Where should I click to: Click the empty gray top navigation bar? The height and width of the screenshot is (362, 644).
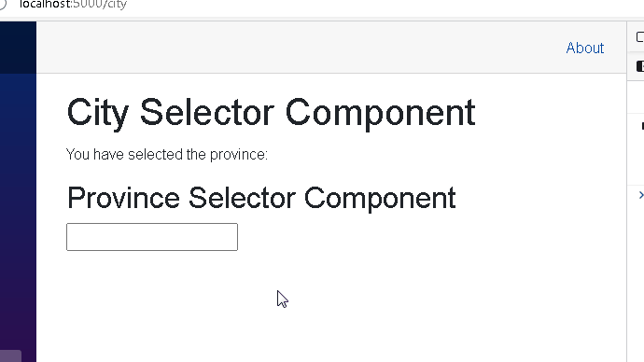point(300,48)
